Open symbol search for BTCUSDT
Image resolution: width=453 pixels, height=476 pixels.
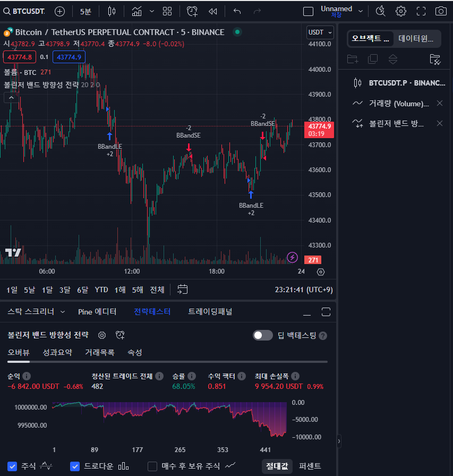[24, 12]
